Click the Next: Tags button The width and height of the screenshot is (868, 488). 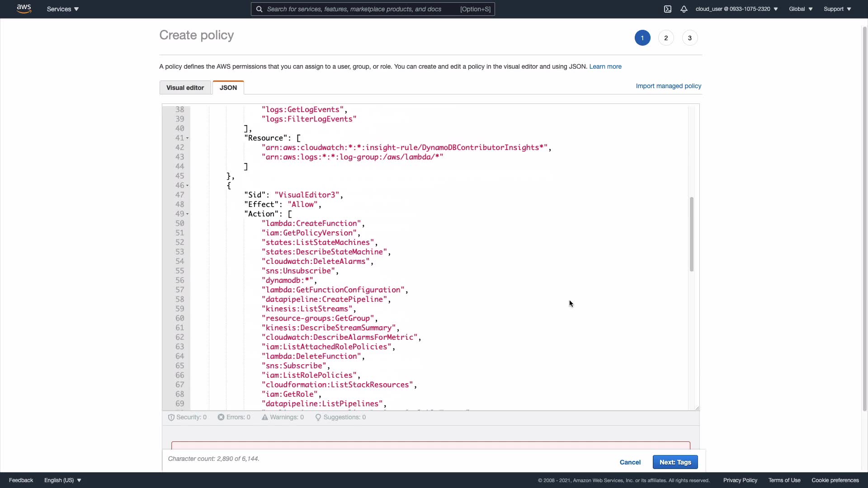point(675,462)
